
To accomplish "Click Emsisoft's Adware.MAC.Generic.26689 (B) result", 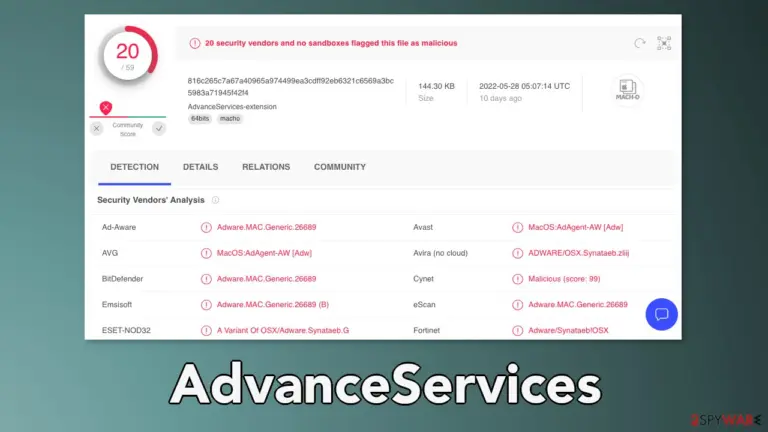I will coord(273,305).
